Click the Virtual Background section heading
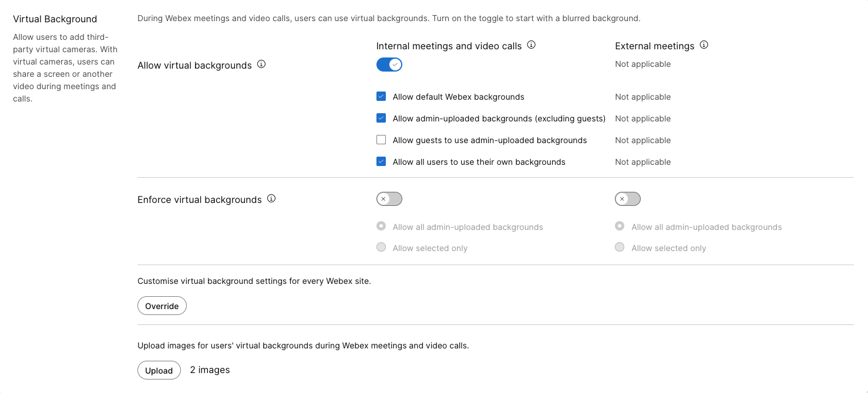This screenshot has height=393, width=868. (55, 19)
